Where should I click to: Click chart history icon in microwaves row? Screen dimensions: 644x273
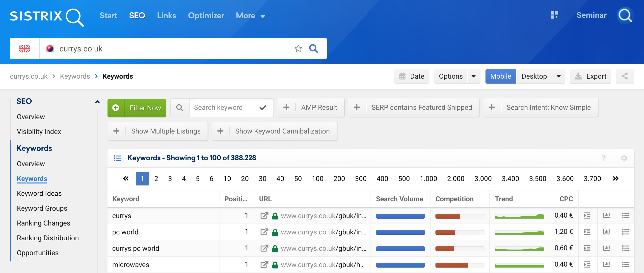click(606, 265)
